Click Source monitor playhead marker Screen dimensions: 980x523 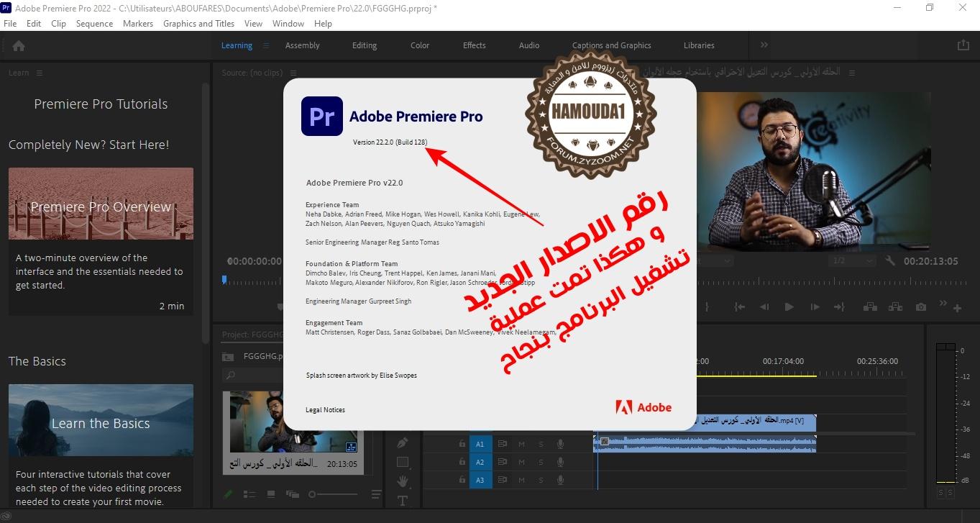[x=224, y=280]
